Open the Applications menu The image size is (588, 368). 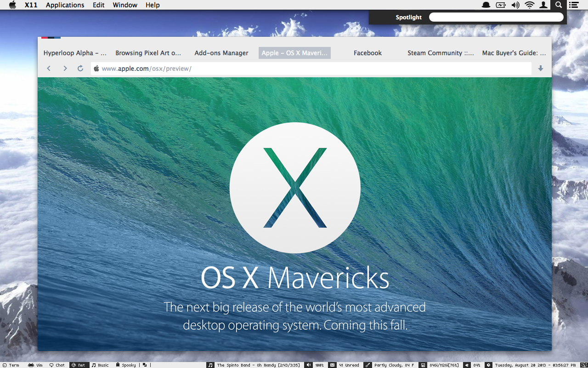point(65,5)
